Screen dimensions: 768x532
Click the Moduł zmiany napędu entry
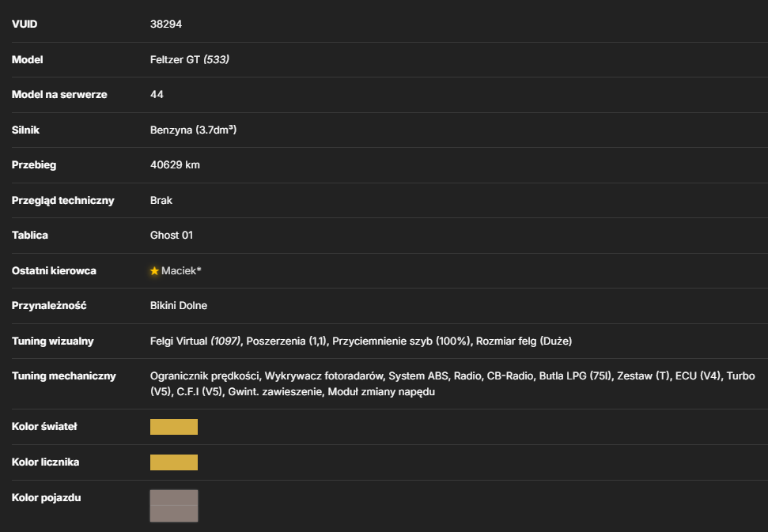[x=381, y=391]
